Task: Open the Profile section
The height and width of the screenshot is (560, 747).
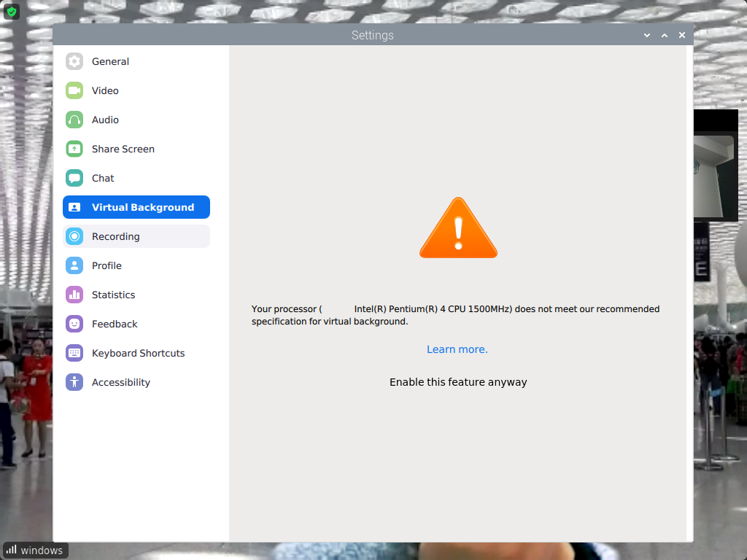Action: 136,265
